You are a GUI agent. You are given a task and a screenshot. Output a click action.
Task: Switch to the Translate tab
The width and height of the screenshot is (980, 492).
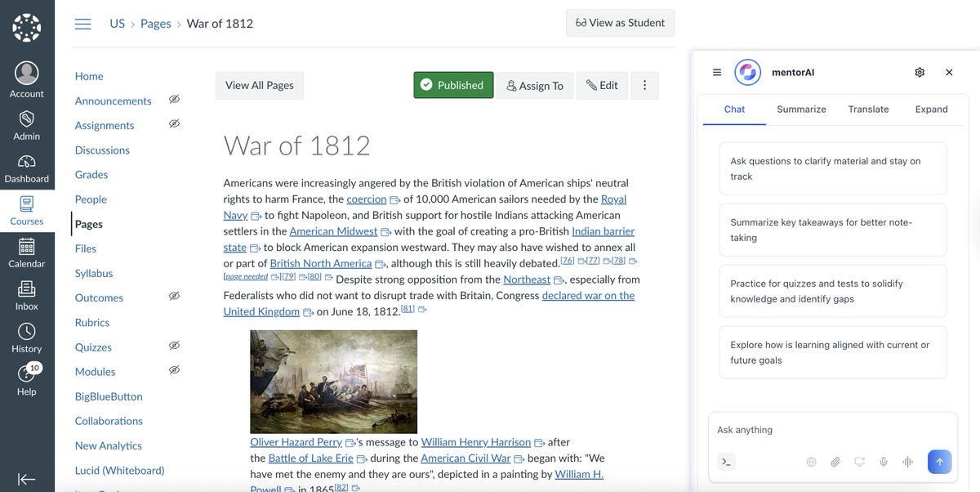(868, 109)
